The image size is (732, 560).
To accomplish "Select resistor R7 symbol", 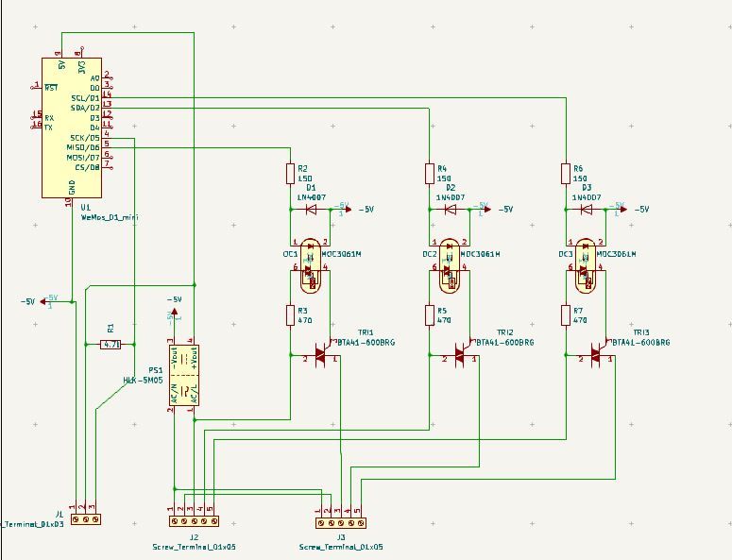I will 566,315.
